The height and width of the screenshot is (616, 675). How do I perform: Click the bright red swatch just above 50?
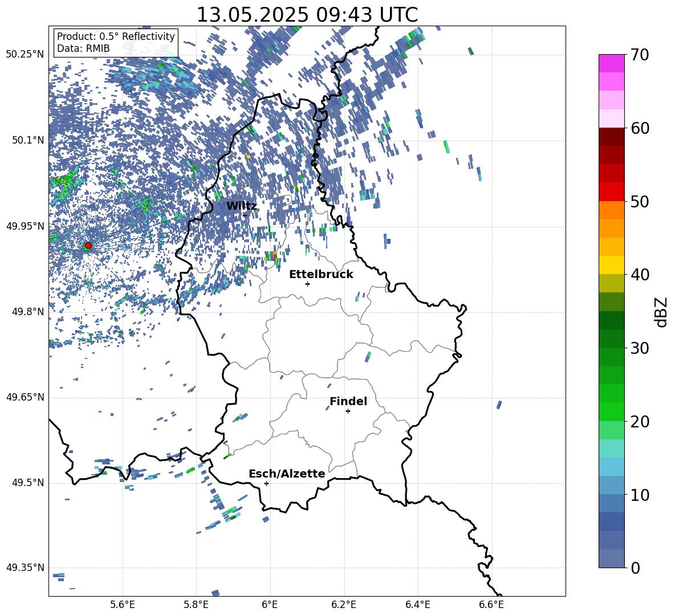tap(611, 192)
